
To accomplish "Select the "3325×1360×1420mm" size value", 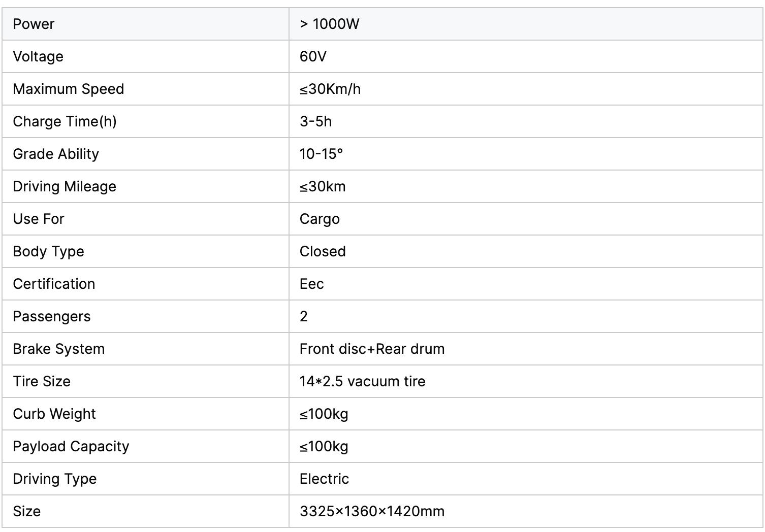I will 372,511.
